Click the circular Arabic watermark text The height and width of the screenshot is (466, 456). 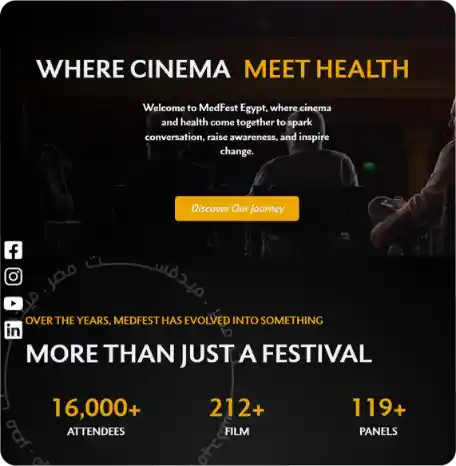pos(143,277)
